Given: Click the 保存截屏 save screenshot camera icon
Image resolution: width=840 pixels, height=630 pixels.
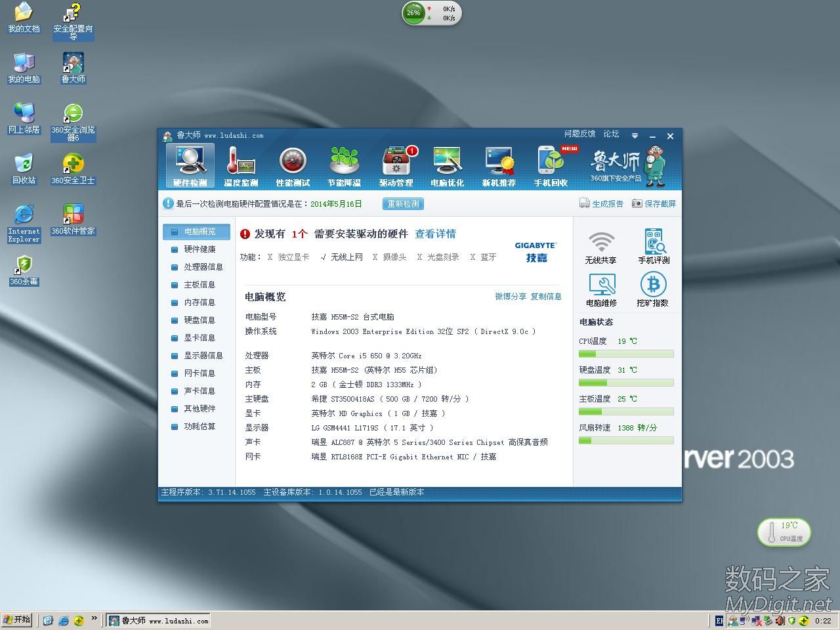Looking at the screenshot, I should point(637,203).
